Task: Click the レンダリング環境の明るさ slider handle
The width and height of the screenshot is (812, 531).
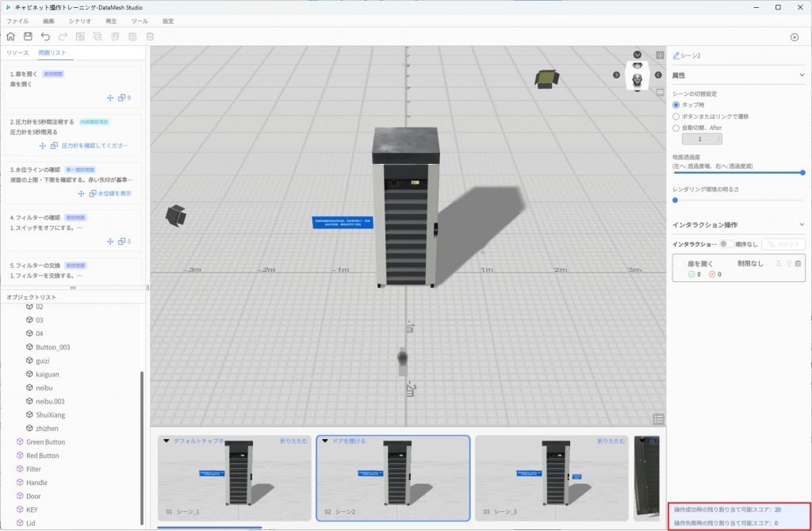Action: click(675, 201)
